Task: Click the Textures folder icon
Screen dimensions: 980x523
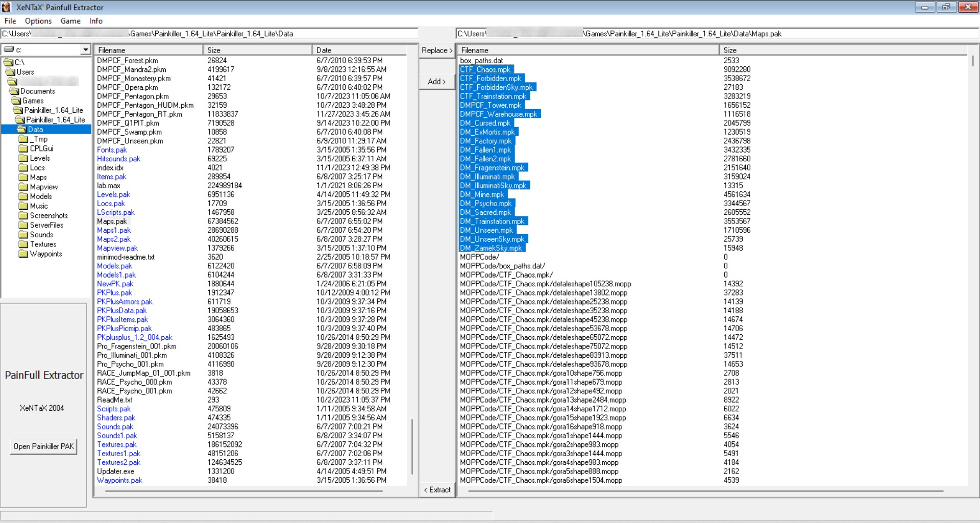Action: (x=23, y=244)
